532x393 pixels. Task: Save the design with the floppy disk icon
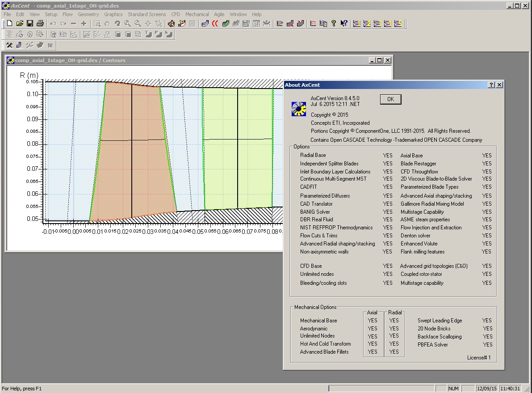click(30, 24)
